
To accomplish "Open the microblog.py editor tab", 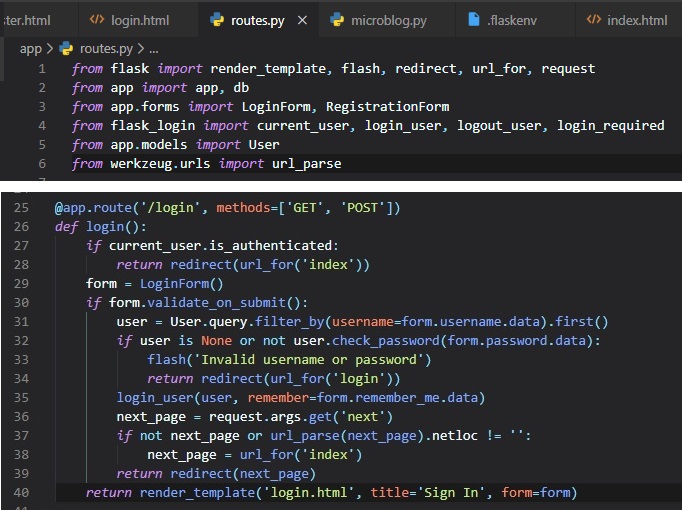I will point(391,20).
